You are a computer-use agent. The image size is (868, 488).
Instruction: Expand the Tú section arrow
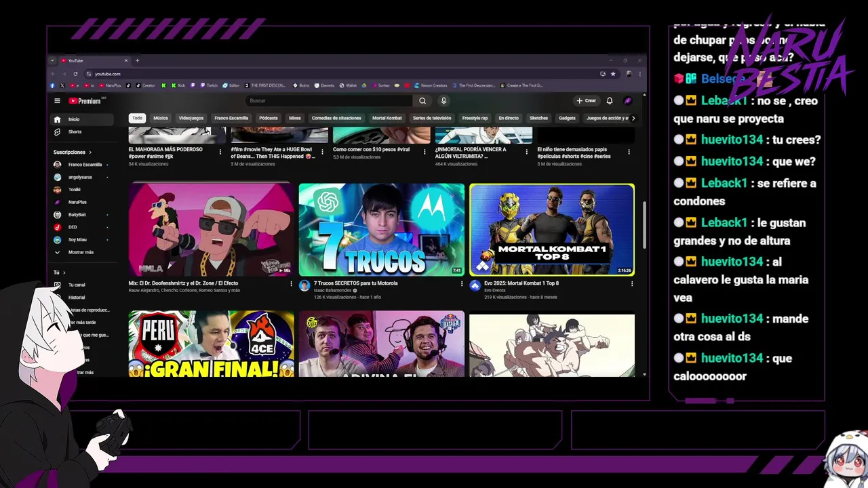[x=64, y=272]
